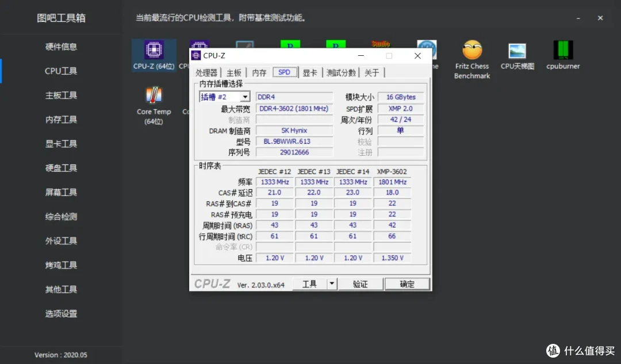Viewport: 621px width, 364px height.
Task: Click the 42 / 24 week/year field
Action: click(401, 119)
